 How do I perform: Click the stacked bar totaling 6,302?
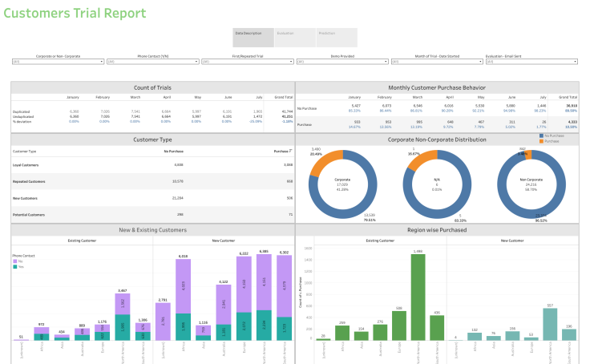click(x=284, y=297)
